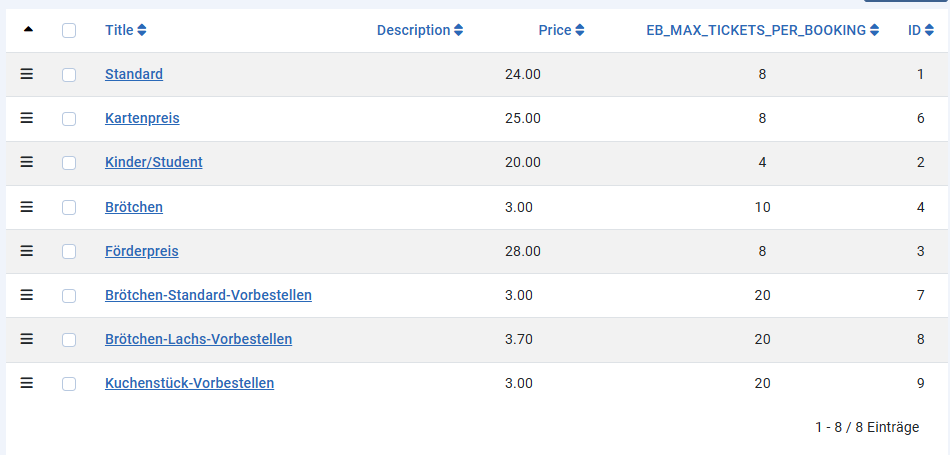Select the Förderpreis row checkbox
This screenshot has width=950, height=455.
tap(69, 251)
